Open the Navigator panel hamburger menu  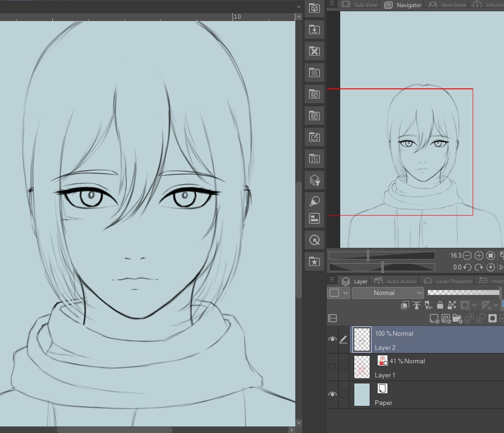pyautogui.click(x=332, y=4)
